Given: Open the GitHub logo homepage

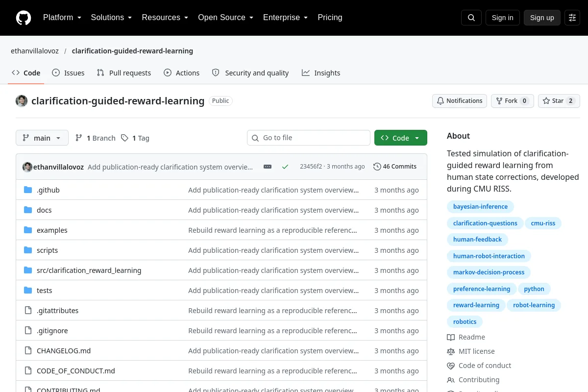Looking at the screenshot, I should pyautogui.click(x=24, y=18).
